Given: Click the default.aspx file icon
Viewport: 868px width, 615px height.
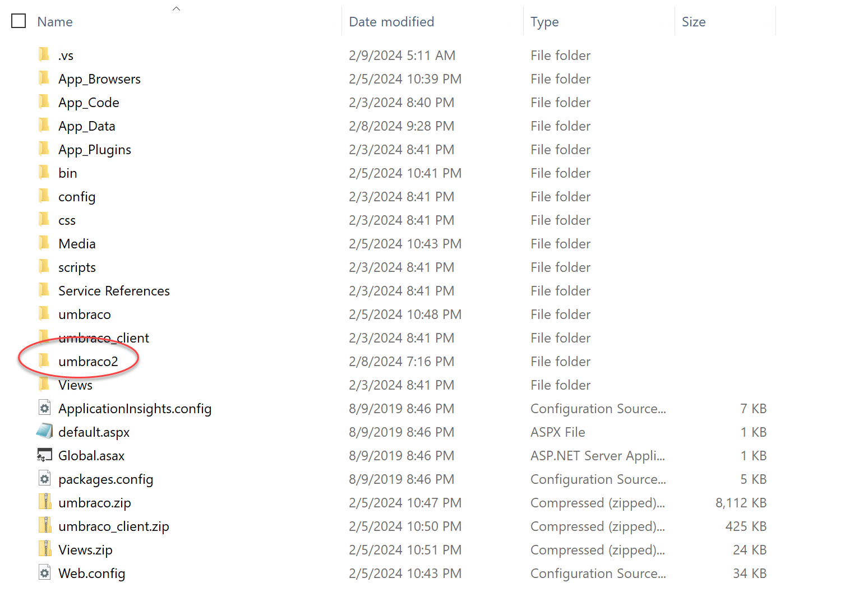Looking at the screenshot, I should (44, 431).
